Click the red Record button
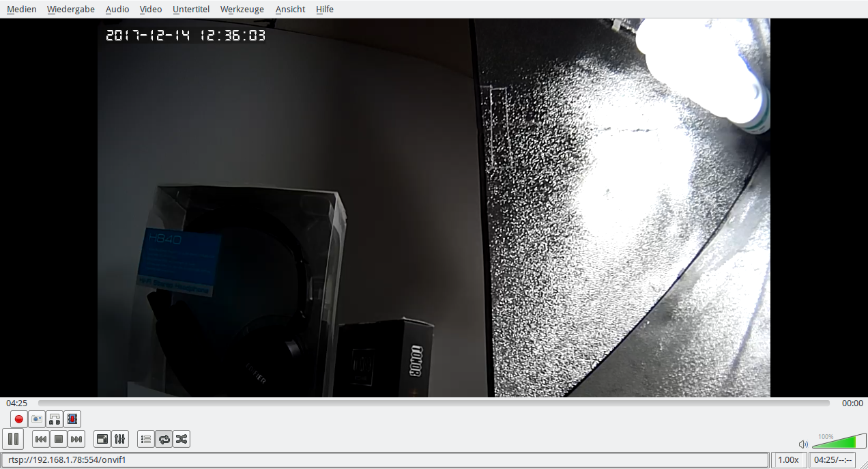 (19, 419)
